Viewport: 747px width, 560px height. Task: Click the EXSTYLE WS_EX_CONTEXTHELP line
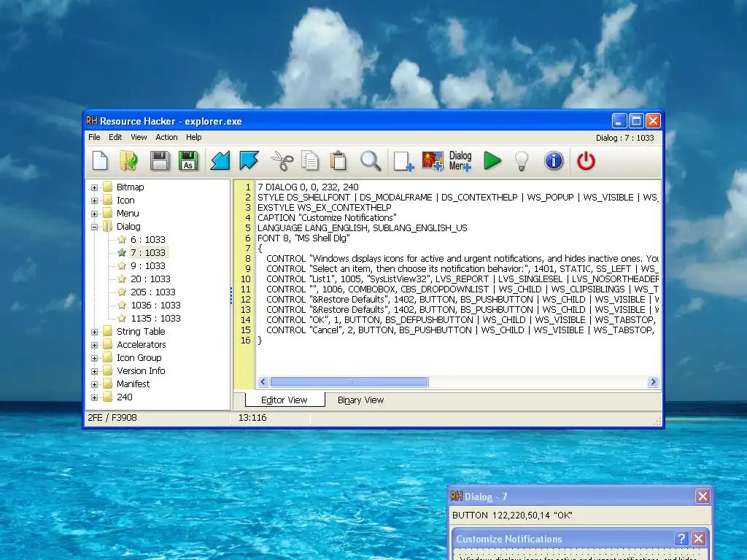pos(325,208)
